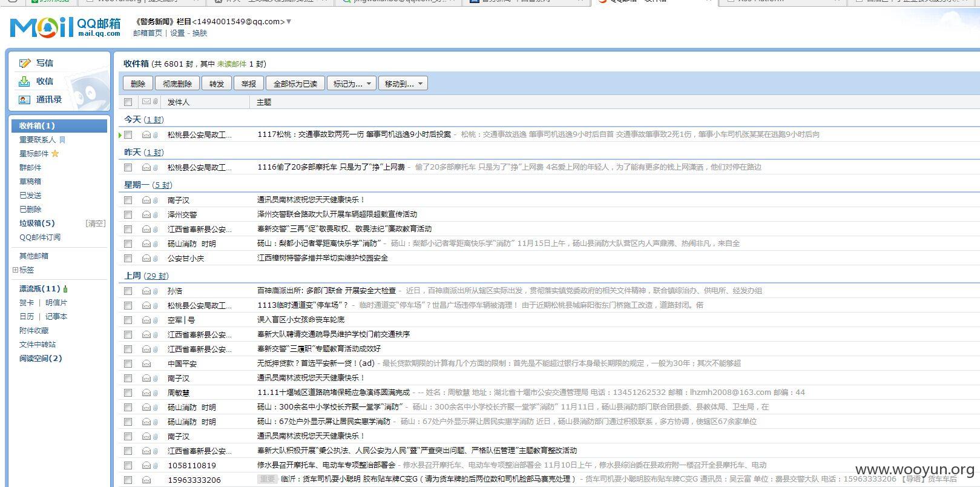This screenshot has width=980, height=487.
Task: Click the 举报 button
Action: (x=249, y=84)
